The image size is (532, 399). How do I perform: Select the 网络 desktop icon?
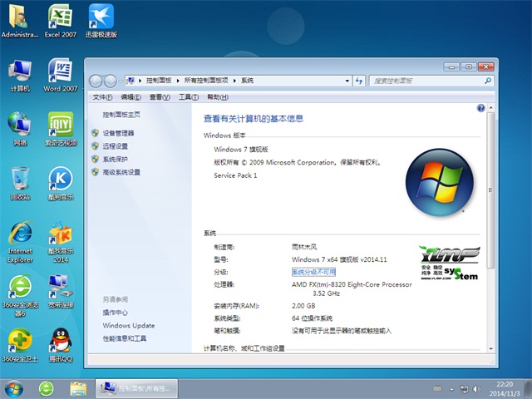tap(20, 130)
